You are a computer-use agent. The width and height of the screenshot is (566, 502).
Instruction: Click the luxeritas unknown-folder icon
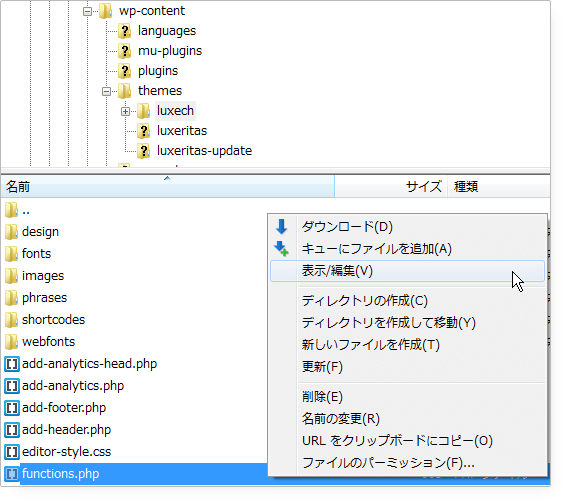coord(144,131)
